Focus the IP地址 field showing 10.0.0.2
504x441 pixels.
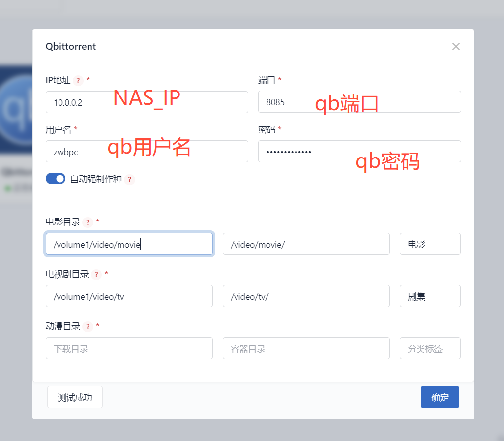(147, 102)
